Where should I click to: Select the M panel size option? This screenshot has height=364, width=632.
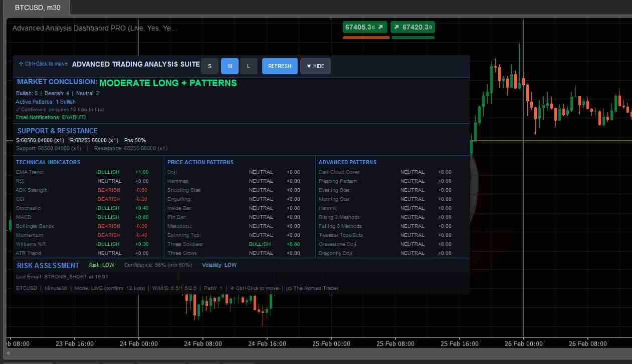(x=229, y=66)
